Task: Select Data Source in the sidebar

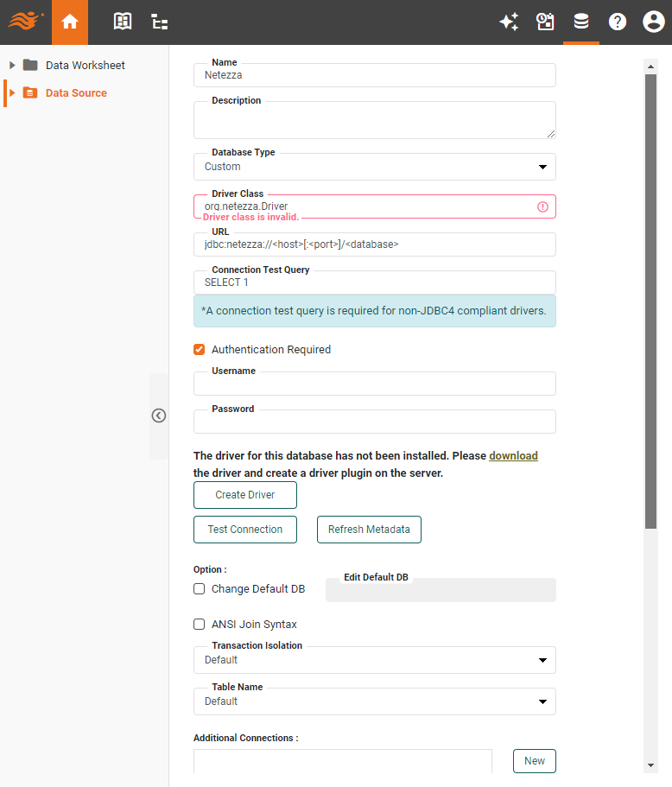Action: (x=74, y=92)
